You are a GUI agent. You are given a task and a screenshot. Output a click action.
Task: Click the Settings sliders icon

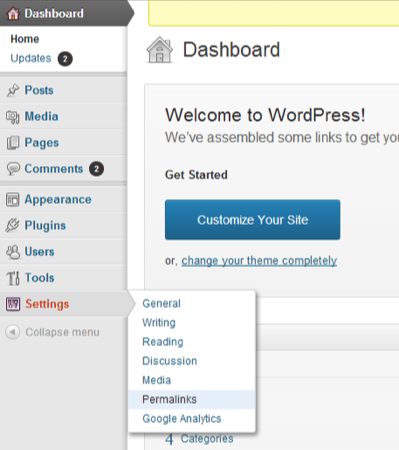pos(13,304)
